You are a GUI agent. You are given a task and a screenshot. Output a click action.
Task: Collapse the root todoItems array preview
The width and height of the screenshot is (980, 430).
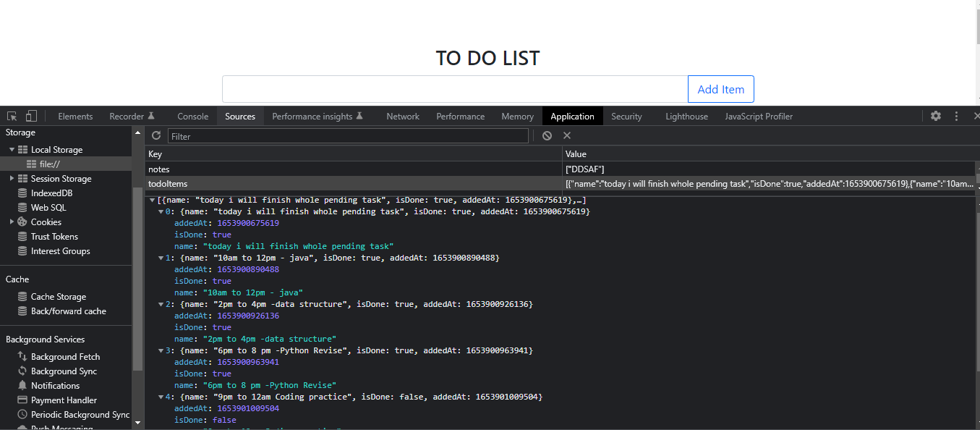click(152, 200)
